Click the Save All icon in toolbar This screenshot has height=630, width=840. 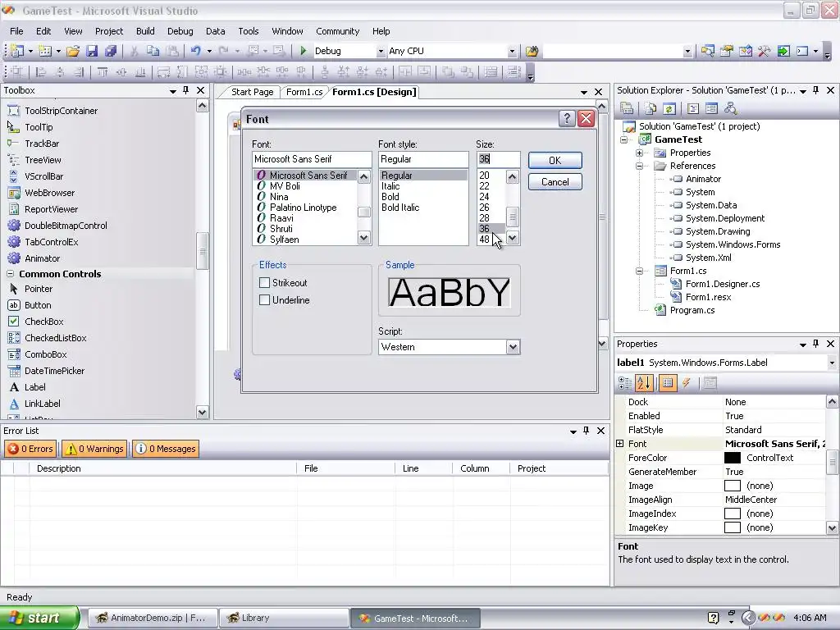(x=111, y=51)
